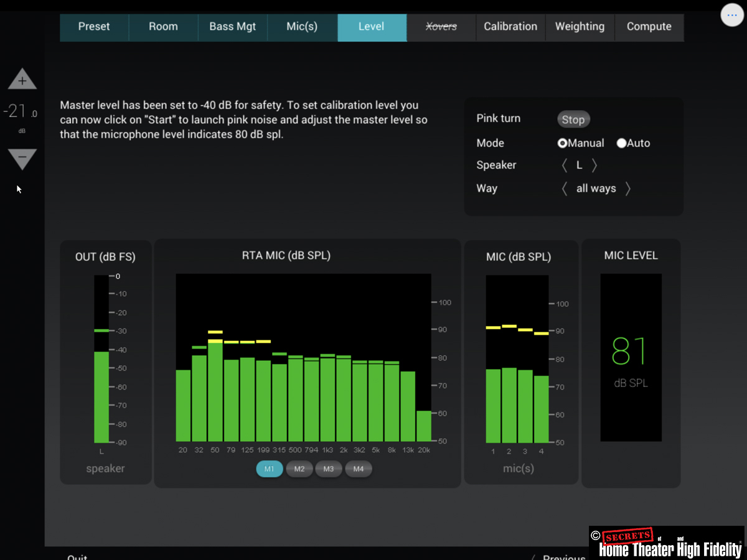This screenshot has width=747, height=560.
Task: Select Auto mode radio button
Action: click(x=621, y=143)
